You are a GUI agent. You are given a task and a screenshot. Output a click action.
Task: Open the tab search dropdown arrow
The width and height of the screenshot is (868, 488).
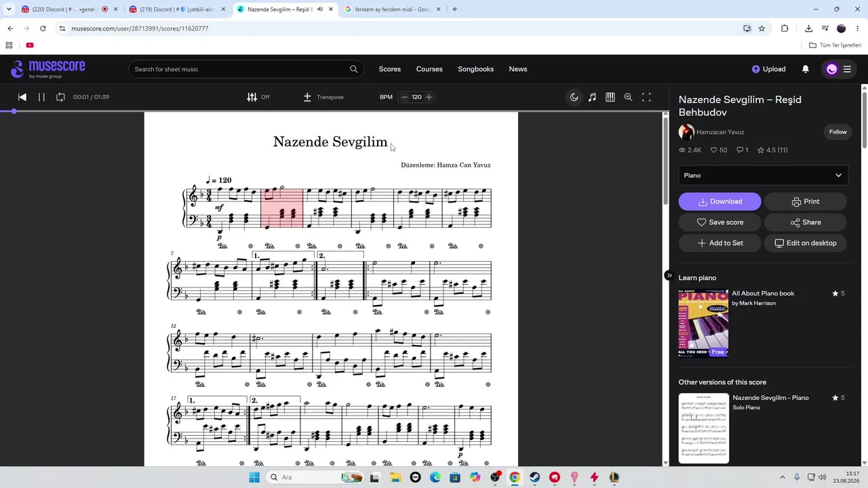click(9, 9)
